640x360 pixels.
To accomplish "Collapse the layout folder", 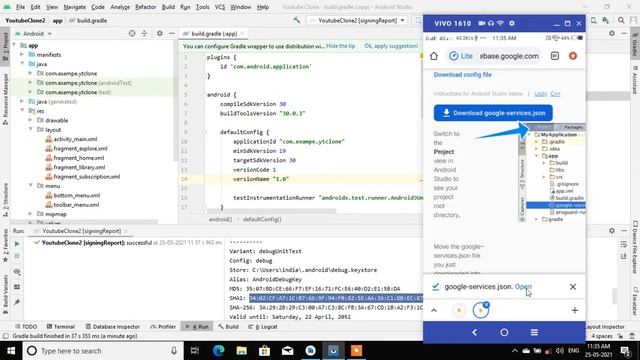I will click(x=30, y=129).
